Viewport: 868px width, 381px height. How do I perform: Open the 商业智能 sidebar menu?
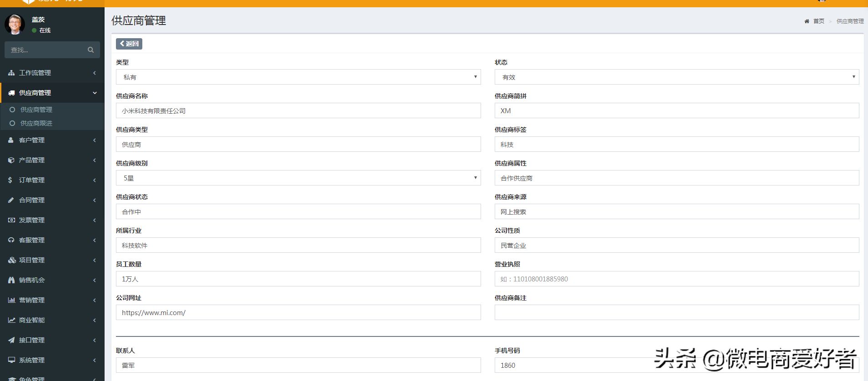pyautogui.click(x=52, y=320)
